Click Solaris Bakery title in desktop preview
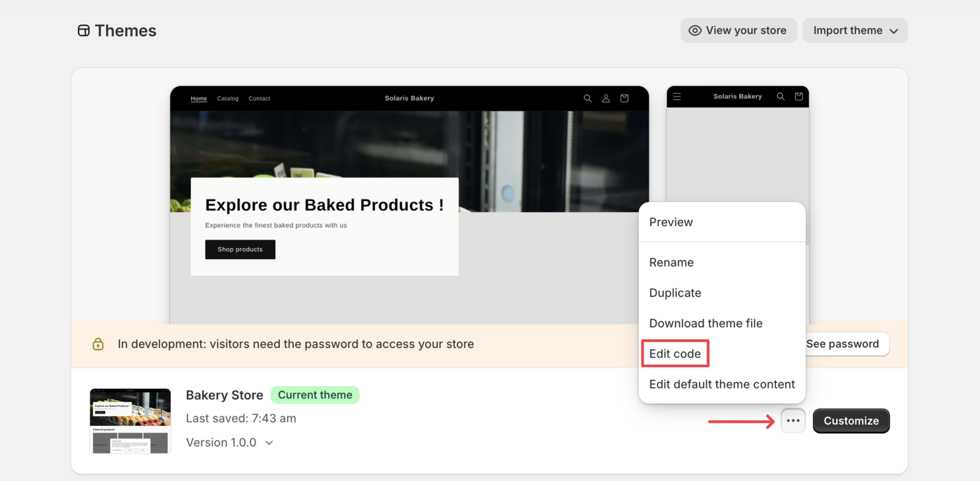The image size is (980, 481). 409,98
